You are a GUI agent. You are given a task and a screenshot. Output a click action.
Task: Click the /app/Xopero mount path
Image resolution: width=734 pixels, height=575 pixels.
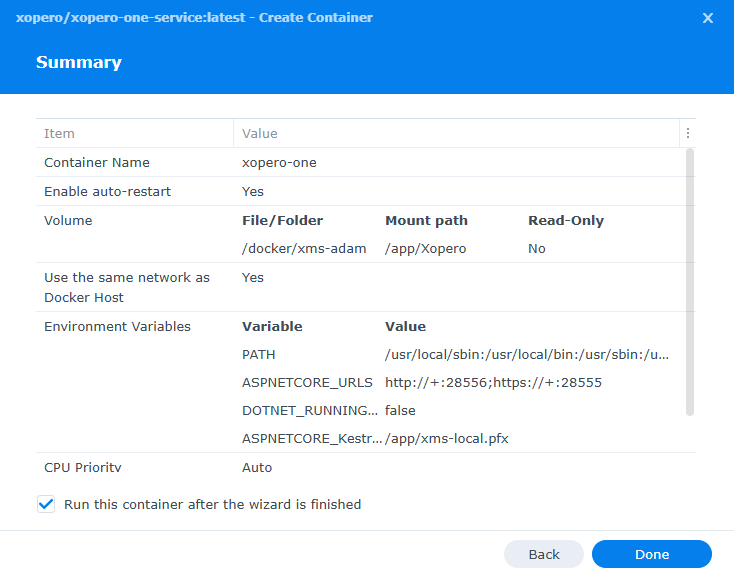(426, 248)
